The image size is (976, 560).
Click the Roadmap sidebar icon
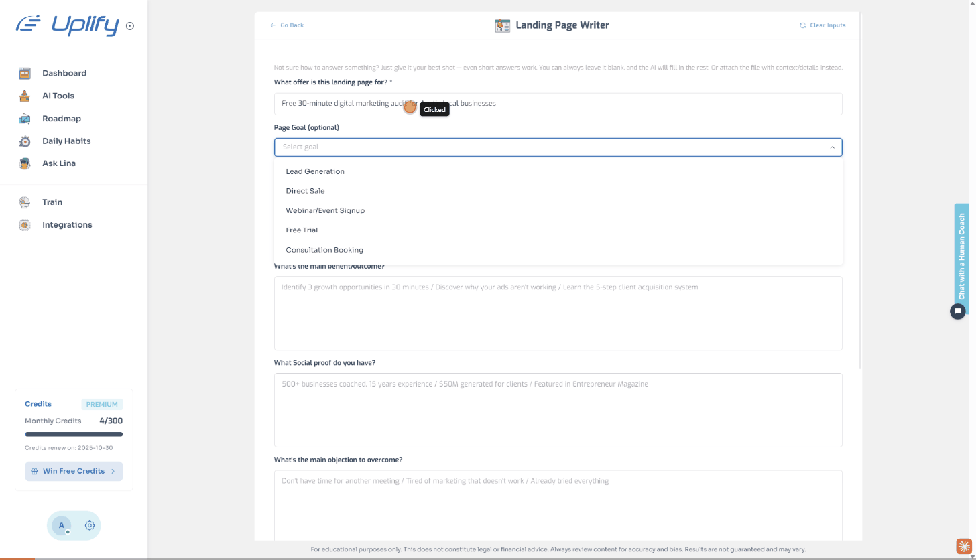point(25,119)
